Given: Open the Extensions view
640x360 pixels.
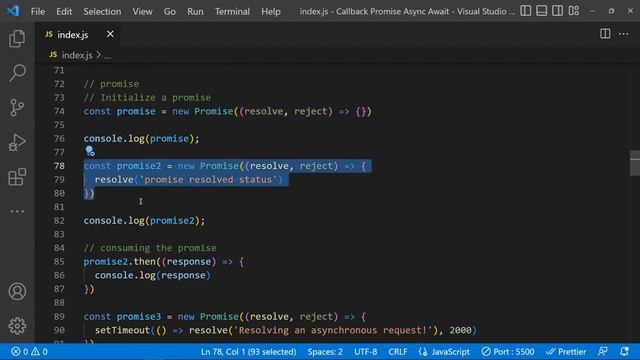Looking at the screenshot, I should tap(17, 177).
